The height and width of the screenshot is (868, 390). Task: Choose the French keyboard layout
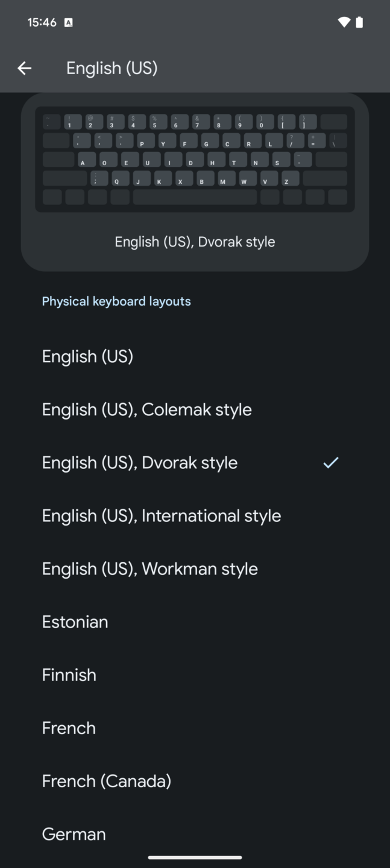click(69, 728)
